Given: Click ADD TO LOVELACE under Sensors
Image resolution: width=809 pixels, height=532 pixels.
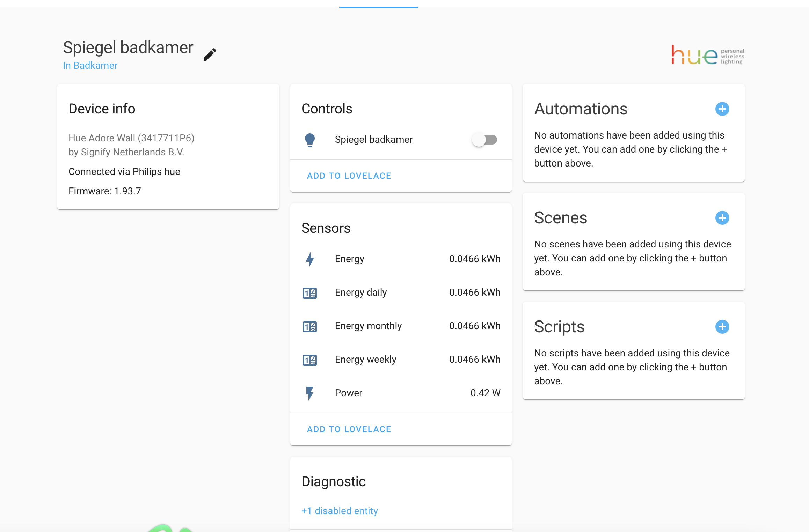Looking at the screenshot, I should pos(349,429).
